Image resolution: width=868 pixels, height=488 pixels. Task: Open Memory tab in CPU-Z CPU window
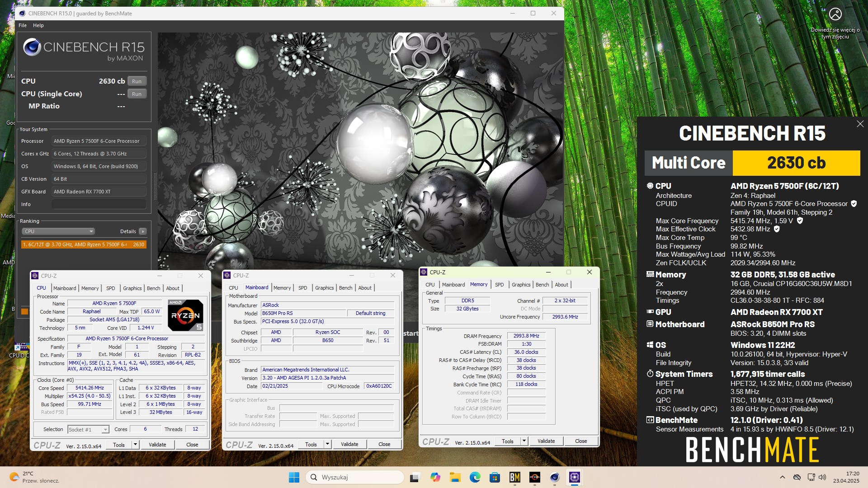90,288
